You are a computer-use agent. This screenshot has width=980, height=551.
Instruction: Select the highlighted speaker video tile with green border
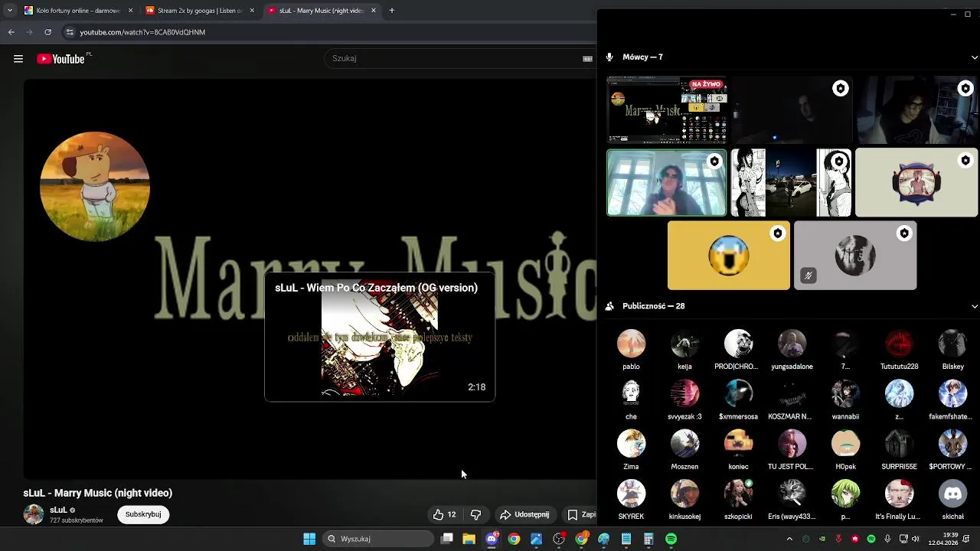point(667,182)
